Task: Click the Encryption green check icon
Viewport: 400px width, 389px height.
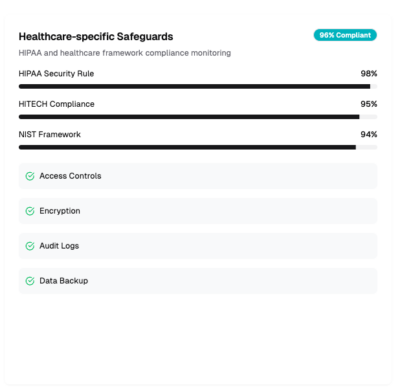Action: (x=30, y=211)
